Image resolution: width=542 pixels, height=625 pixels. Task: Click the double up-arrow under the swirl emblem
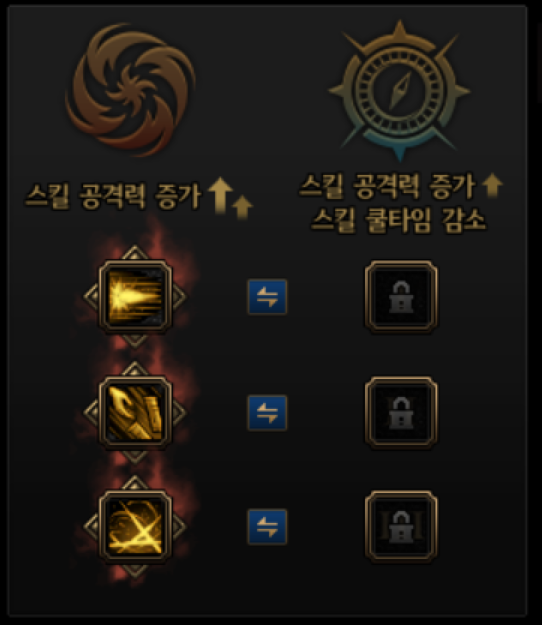231,198
